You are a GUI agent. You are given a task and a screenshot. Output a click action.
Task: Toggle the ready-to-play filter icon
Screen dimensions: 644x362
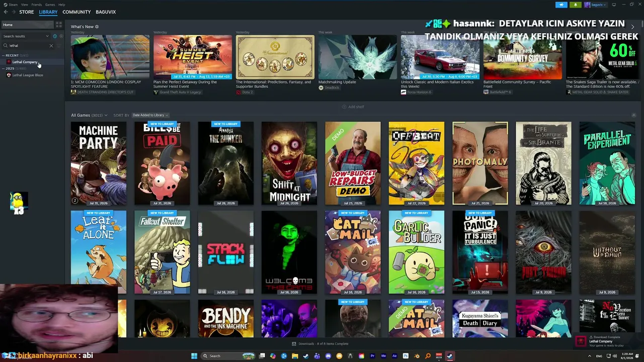click(x=61, y=36)
